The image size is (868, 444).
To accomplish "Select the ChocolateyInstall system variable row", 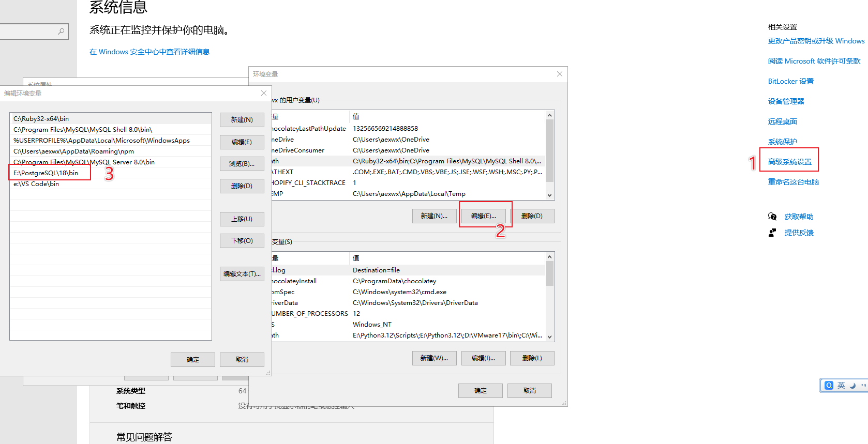I will pos(408,281).
